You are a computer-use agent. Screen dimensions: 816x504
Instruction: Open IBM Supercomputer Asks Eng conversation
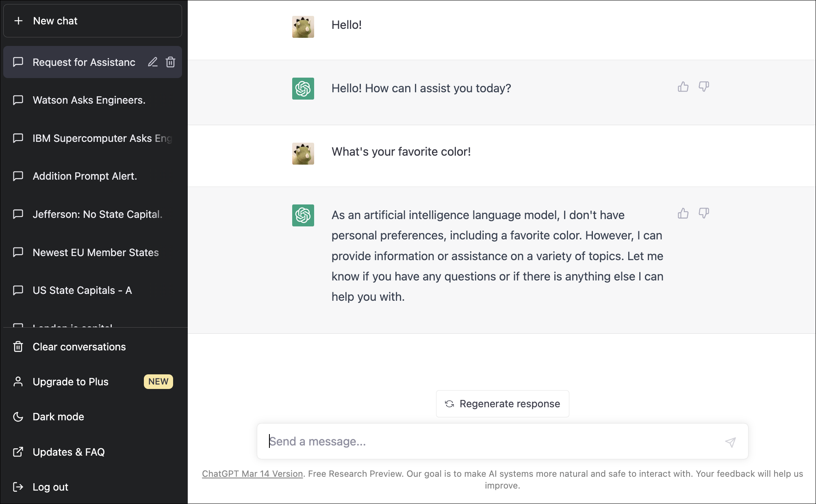click(93, 138)
